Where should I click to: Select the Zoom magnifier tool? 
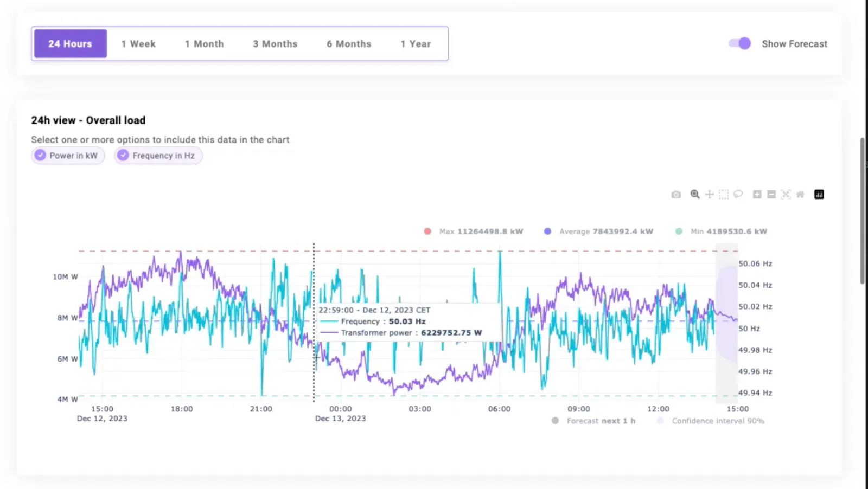(694, 194)
